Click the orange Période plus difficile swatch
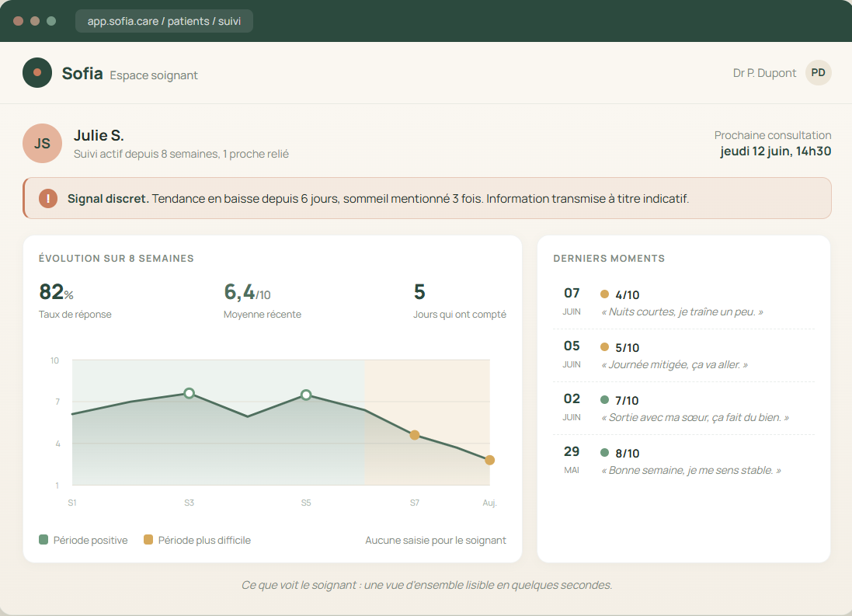Image resolution: width=852 pixels, height=616 pixels. (x=148, y=539)
